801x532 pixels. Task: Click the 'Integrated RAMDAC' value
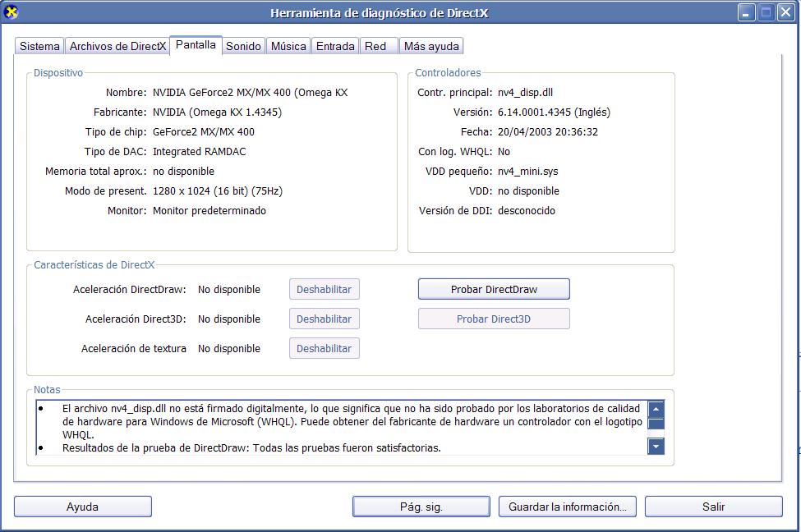tap(200, 152)
